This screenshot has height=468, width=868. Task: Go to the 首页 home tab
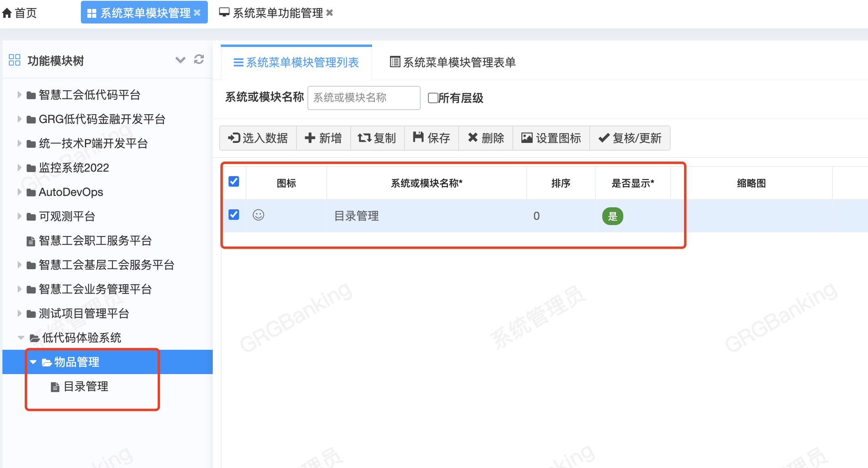pyautogui.click(x=19, y=13)
